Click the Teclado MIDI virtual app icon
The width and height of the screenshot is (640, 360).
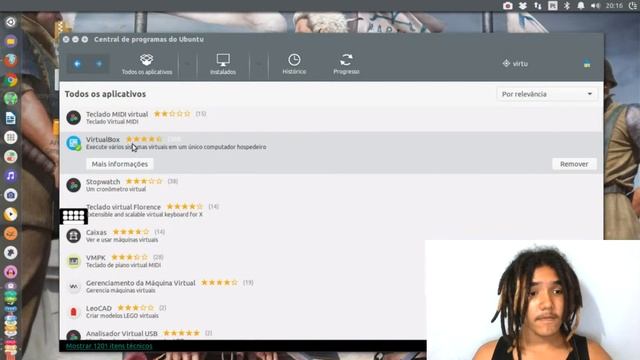click(x=73, y=118)
